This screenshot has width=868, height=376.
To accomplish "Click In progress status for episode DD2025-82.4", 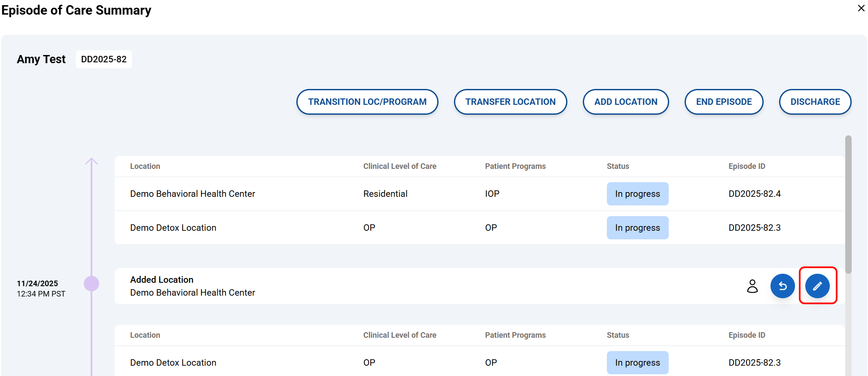I will pyautogui.click(x=637, y=194).
